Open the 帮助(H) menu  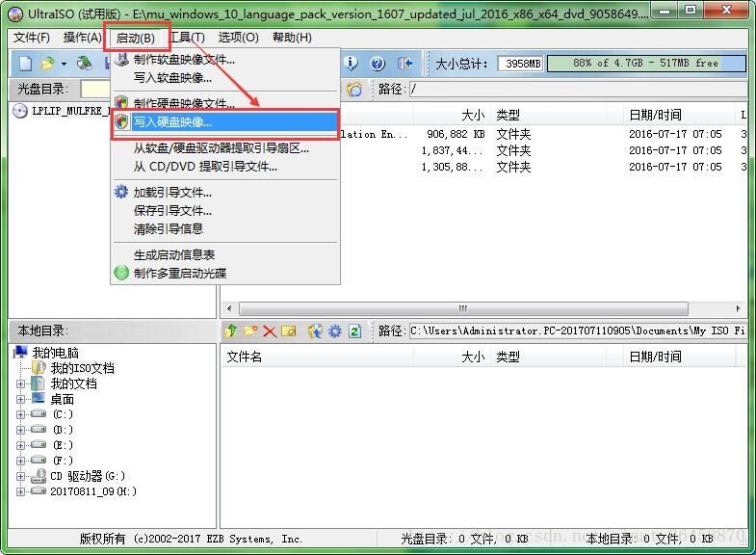tap(292, 38)
